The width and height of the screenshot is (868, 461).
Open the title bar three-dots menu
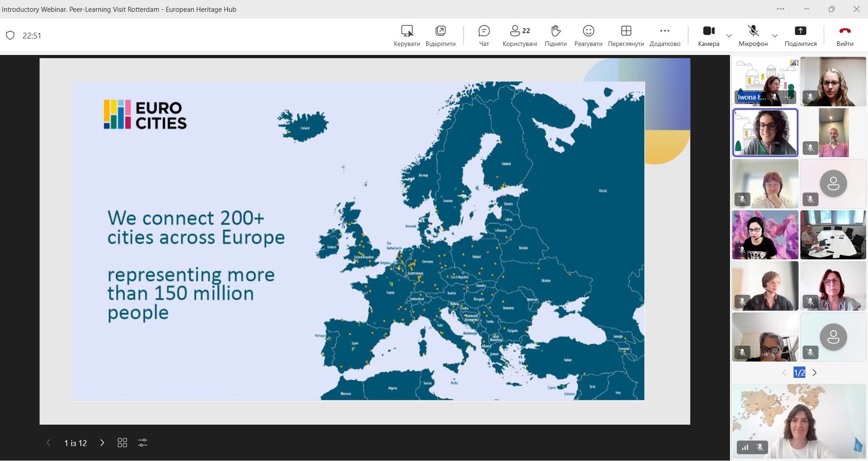pos(780,9)
